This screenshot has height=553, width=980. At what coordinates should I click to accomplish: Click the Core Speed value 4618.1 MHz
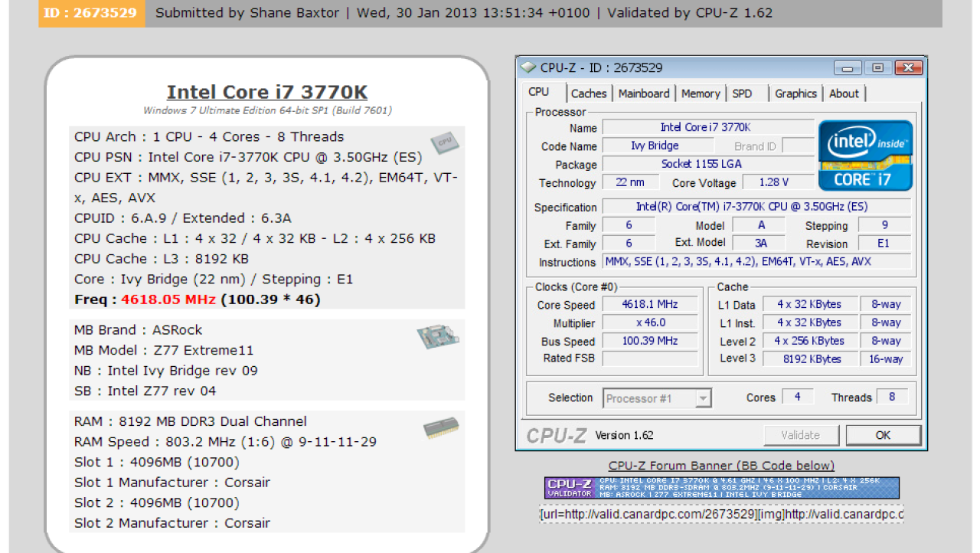[x=650, y=304]
